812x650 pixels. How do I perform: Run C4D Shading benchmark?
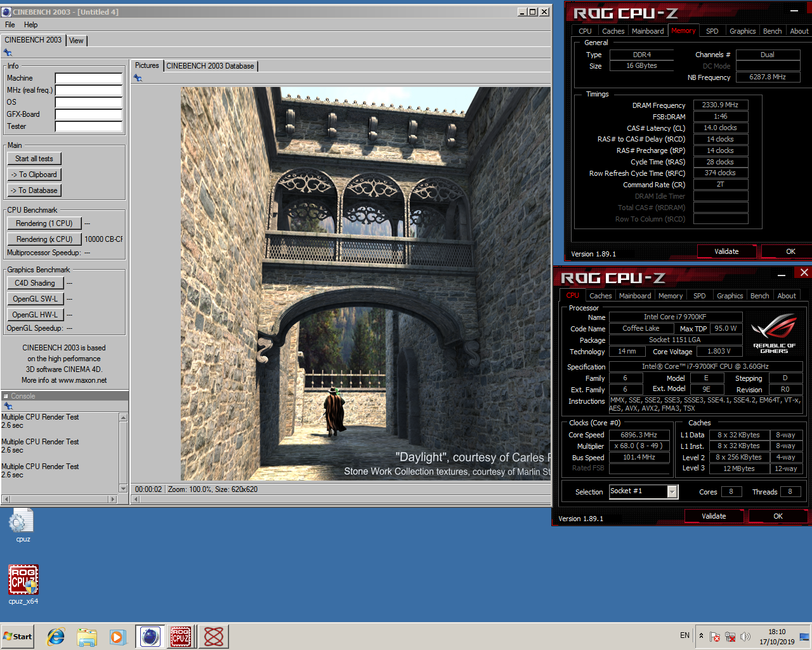35,283
